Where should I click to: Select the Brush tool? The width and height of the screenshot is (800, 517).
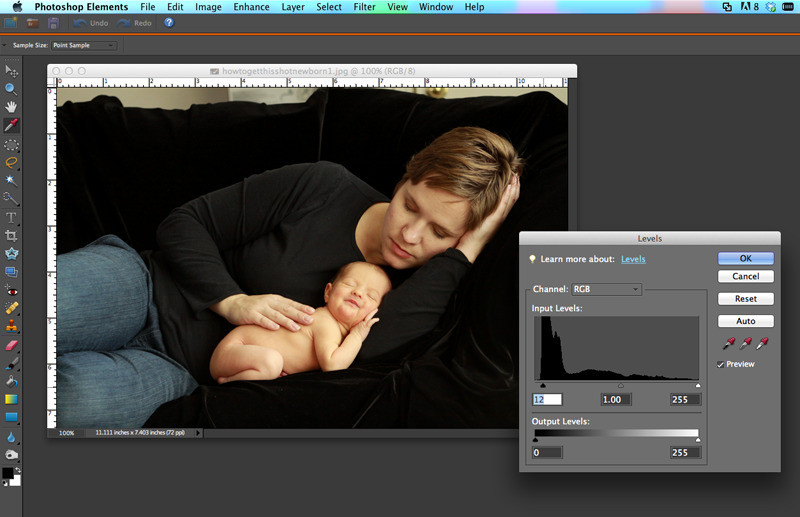11,363
